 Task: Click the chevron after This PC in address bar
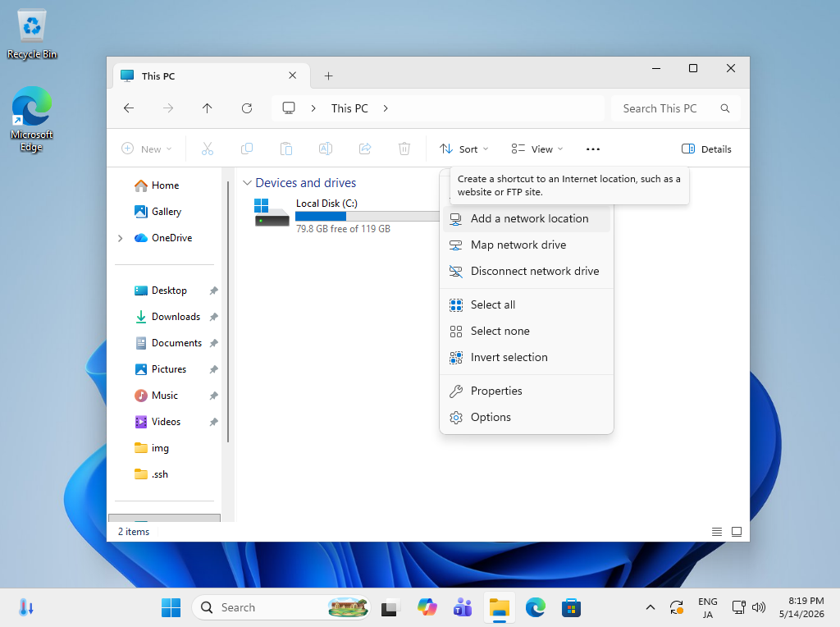click(x=386, y=108)
